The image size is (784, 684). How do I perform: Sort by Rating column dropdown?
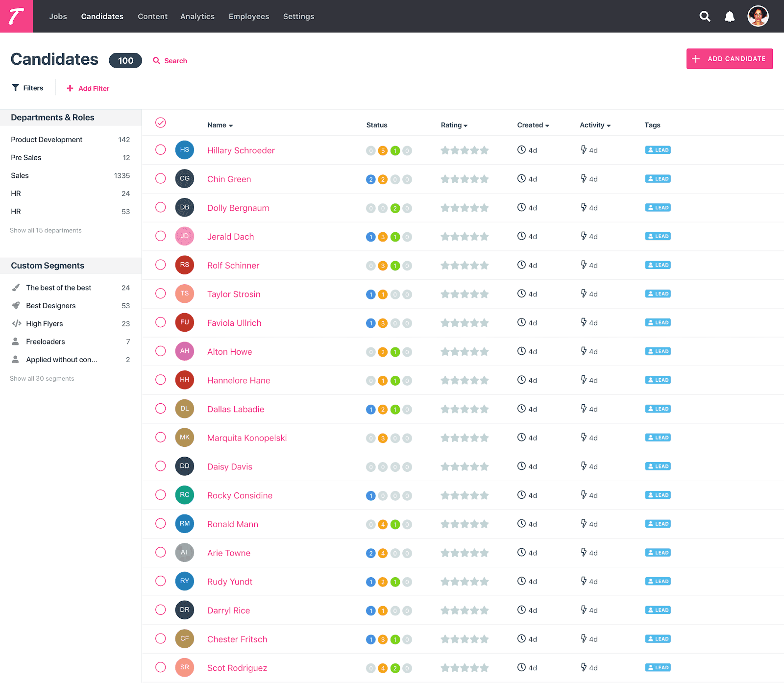pos(454,125)
